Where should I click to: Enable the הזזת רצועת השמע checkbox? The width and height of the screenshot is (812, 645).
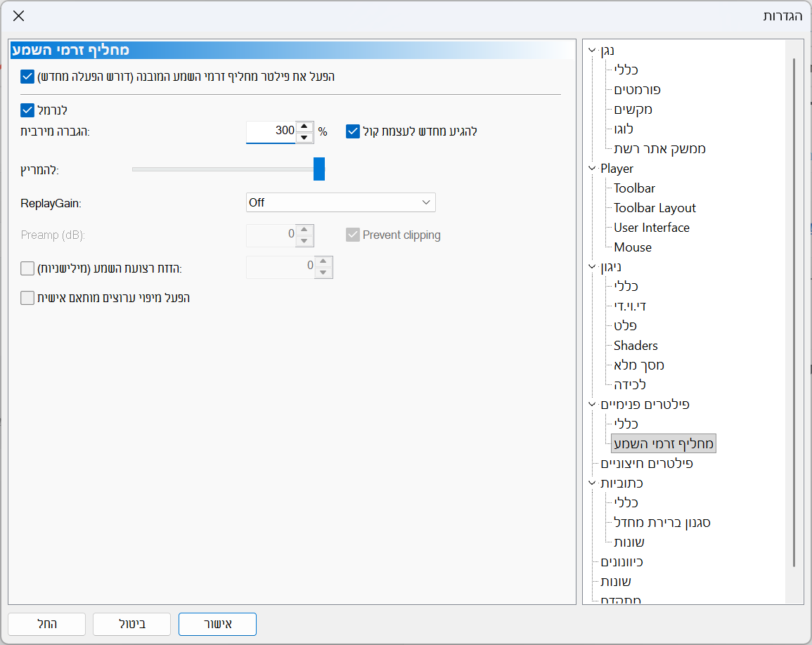[27, 268]
